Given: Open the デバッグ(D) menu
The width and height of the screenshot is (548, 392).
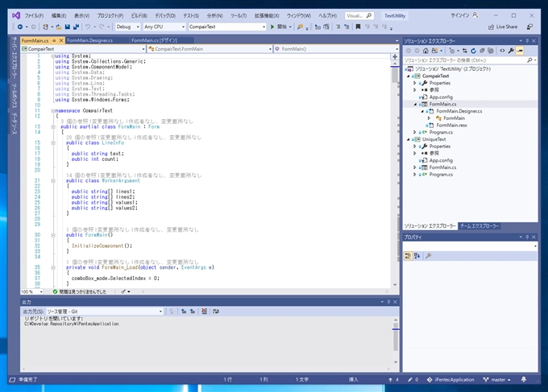Looking at the screenshot, I should [x=165, y=16].
